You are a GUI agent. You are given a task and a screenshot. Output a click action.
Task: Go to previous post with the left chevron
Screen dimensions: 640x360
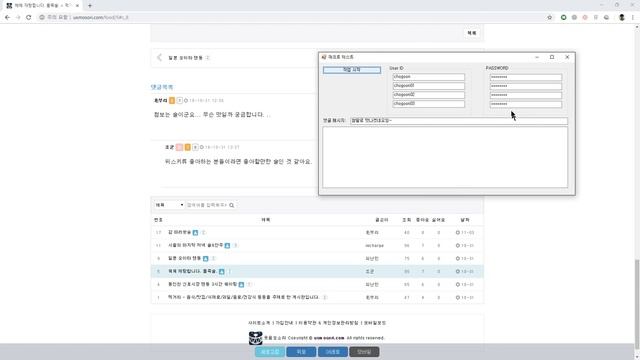click(159, 58)
